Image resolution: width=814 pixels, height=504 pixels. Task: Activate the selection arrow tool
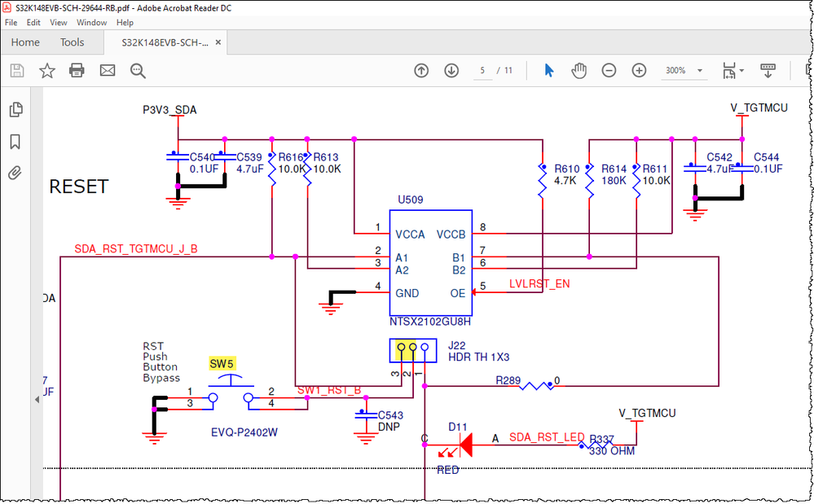(x=548, y=71)
